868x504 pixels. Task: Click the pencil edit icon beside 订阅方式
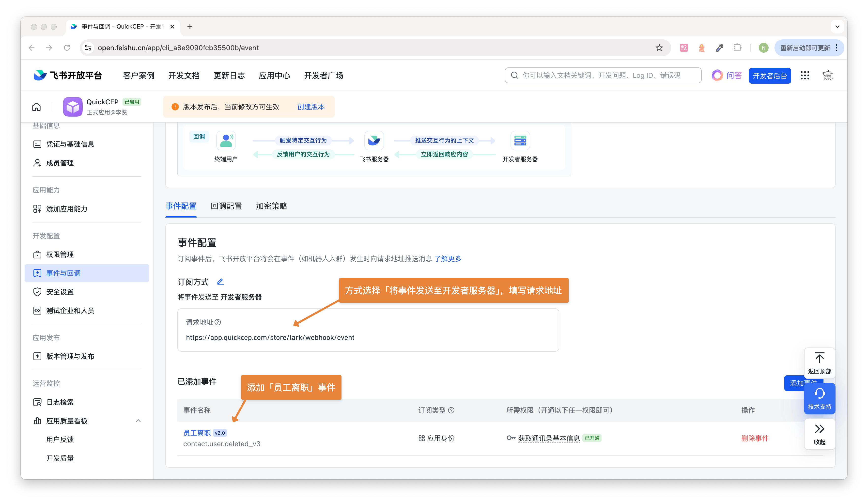pyautogui.click(x=220, y=282)
